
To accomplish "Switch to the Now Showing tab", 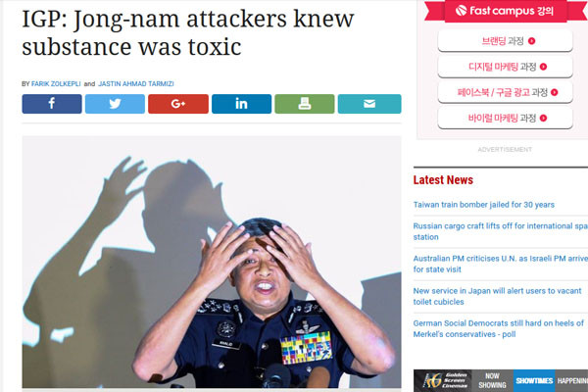I will 492,380.
